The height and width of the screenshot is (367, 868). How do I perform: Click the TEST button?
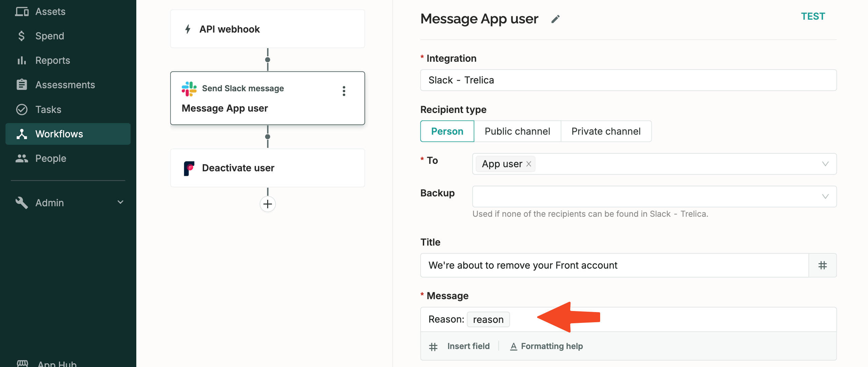813,16
